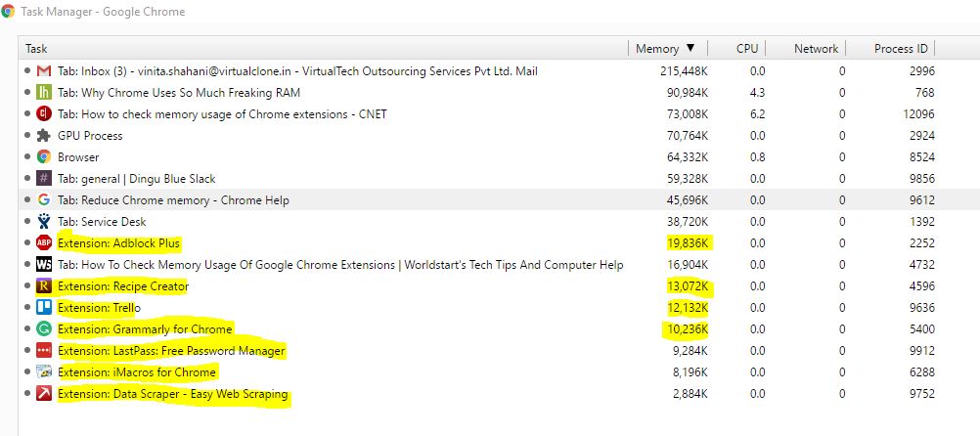Click the 73,008K memory value
Screen dimensions: 980x436
(688, 114)
